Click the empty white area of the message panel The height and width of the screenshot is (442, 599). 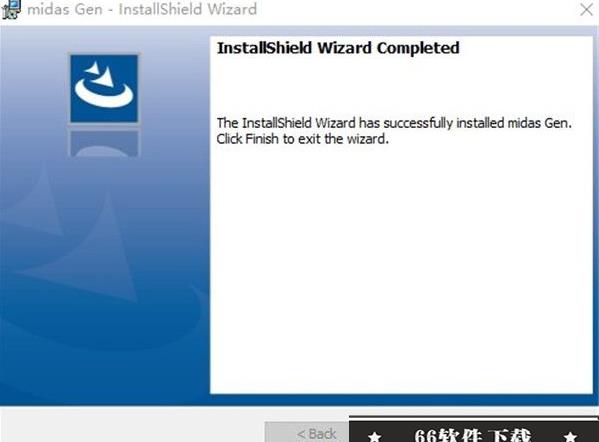401,267
